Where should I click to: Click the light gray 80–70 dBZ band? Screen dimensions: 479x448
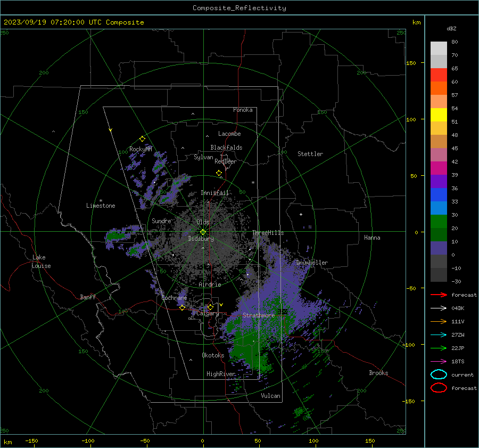pyautogui.click(x=439, y=48)
